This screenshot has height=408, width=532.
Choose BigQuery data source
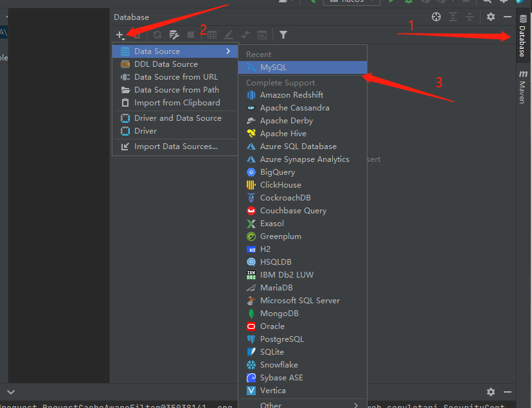tap(303, 172)
